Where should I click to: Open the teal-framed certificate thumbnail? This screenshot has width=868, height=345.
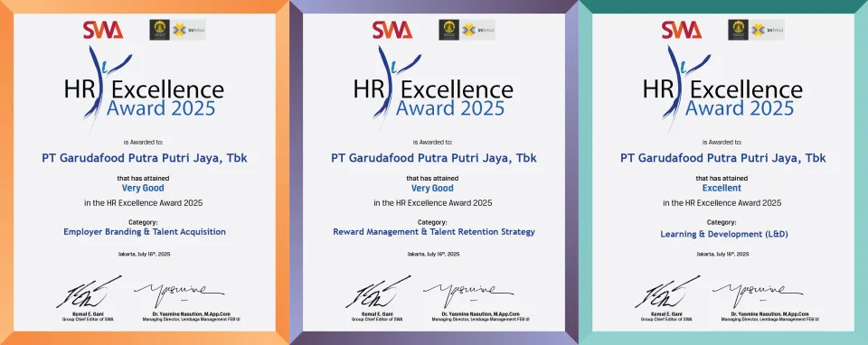[723, 172]
